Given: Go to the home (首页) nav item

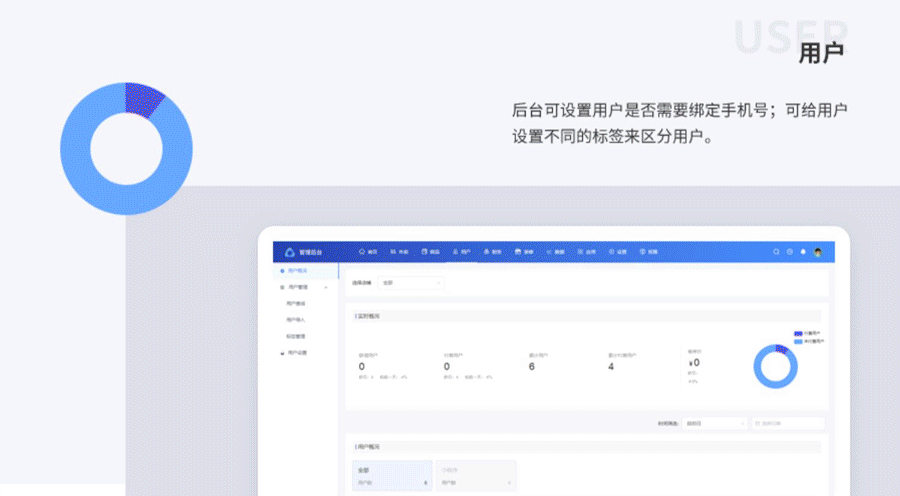Looking at the screenshot, I should click(368, 251).
